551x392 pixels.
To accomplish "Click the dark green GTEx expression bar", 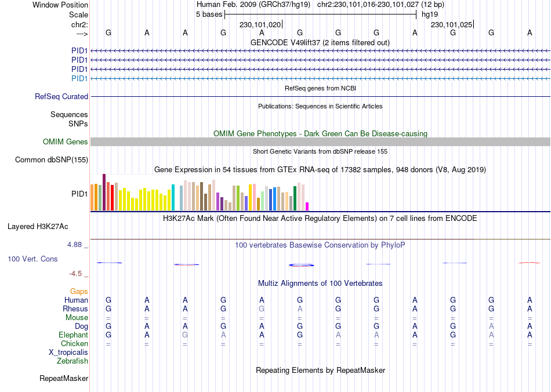I will [x=295, y=198].
